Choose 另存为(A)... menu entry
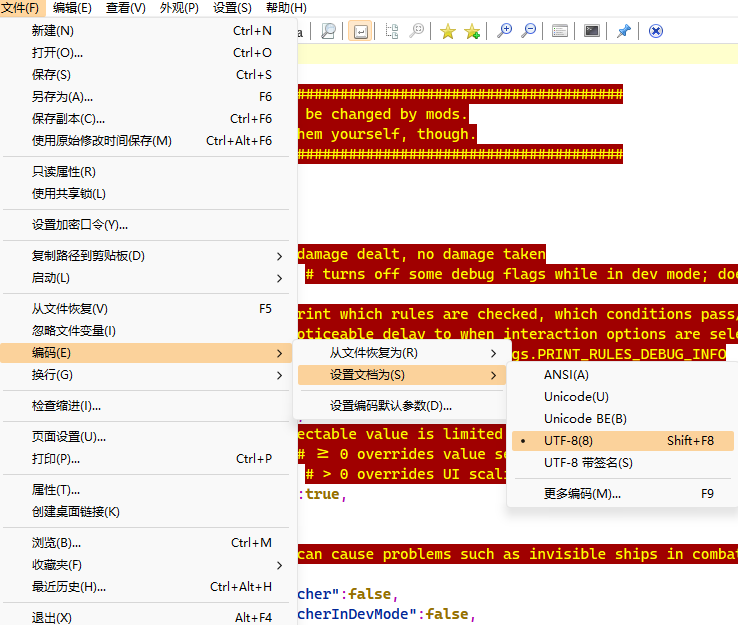 pos(146,97)
